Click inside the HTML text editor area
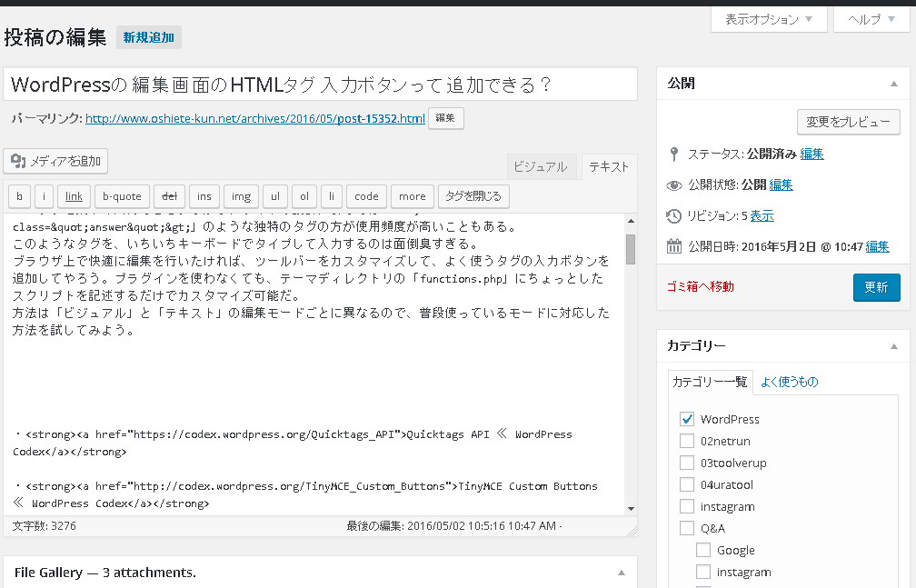The width and height of the screenshot is (916, 588). point(314,364)
